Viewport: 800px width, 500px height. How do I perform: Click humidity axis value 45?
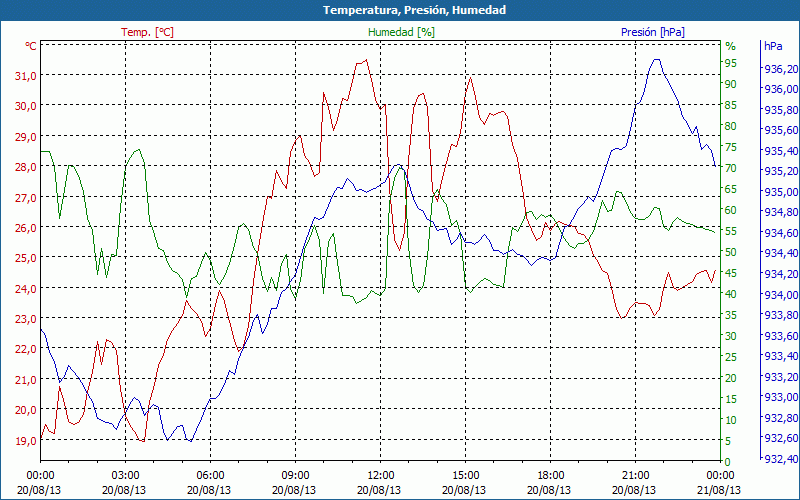tap(731, 273)
